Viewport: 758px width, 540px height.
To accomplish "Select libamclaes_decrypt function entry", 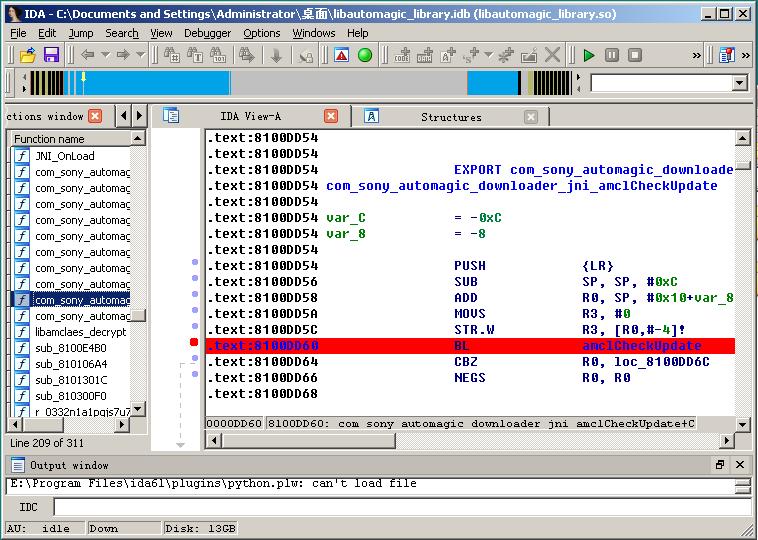I will 80,332.
